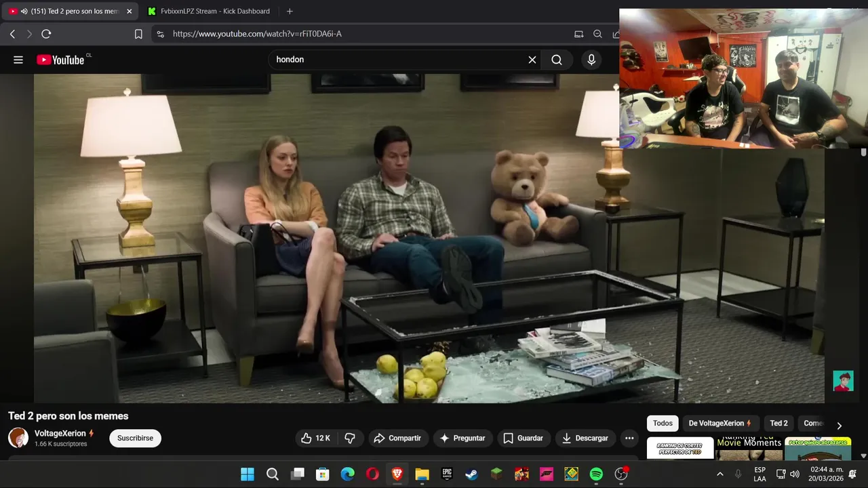868x488 pixels.
Task: Start voice search with the microphone
Action: (x=591, y=60)
